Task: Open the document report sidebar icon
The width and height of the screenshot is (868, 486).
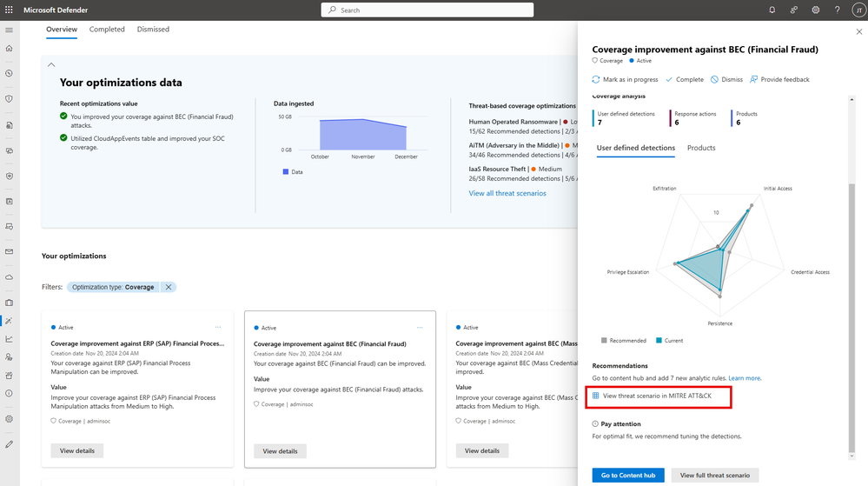Action: click(x=9, y=125)
